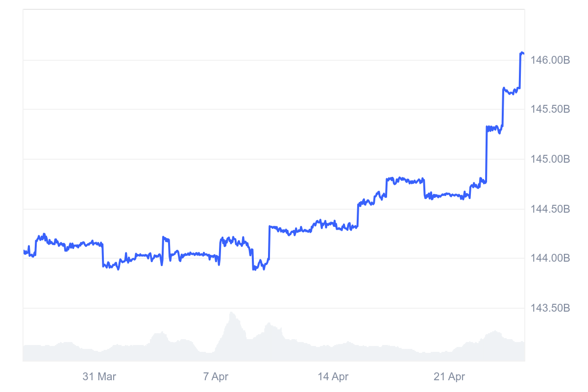
Task: Select the 145.00B price axis label
Action: pos(550,159)
